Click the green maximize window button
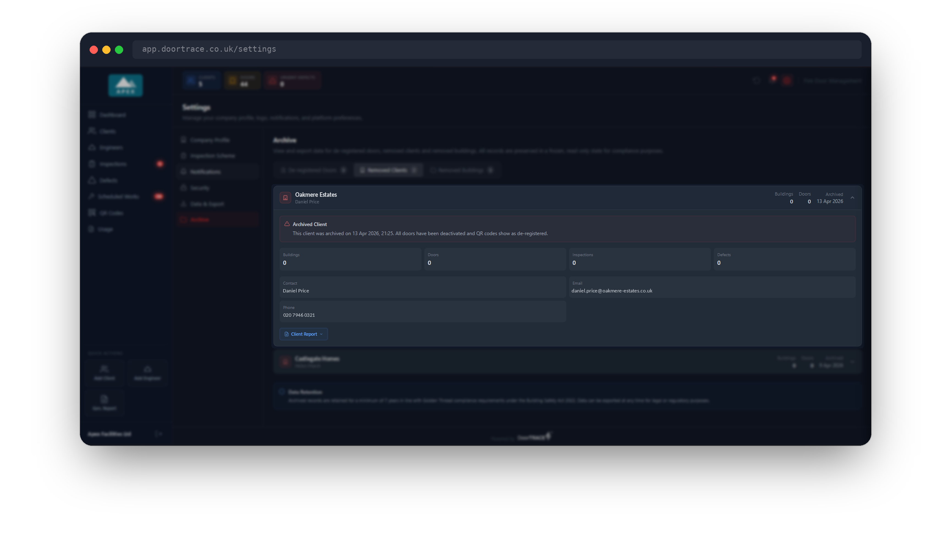This screenshot has width=951, height=560. pyautogui.click(x=119, y=49)
